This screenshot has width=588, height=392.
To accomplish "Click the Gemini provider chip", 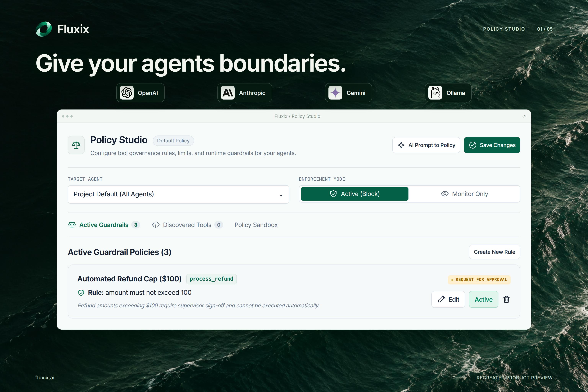I will coord(348,93).
